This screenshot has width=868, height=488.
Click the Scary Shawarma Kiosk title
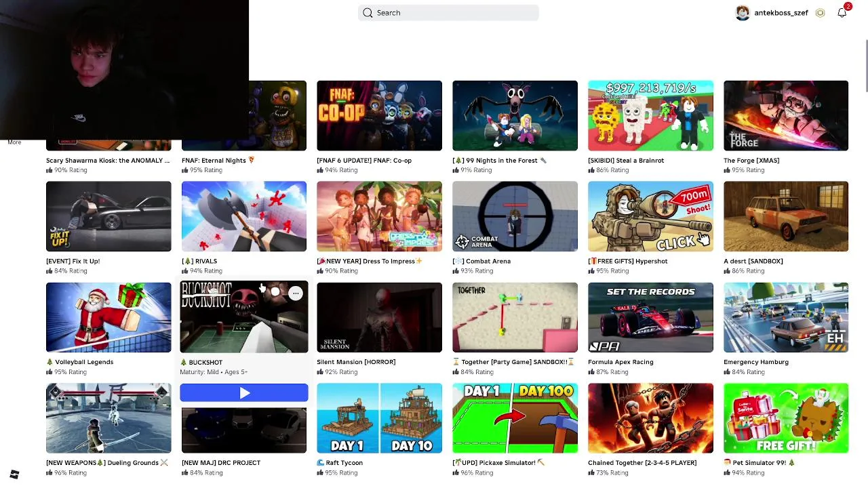[108, 161]
